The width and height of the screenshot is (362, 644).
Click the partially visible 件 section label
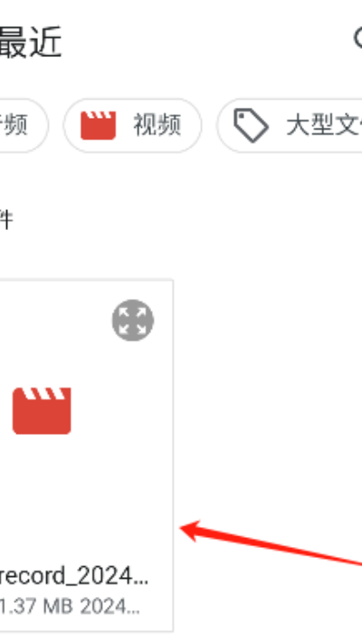pyautogui.click(x=6, y=220)
